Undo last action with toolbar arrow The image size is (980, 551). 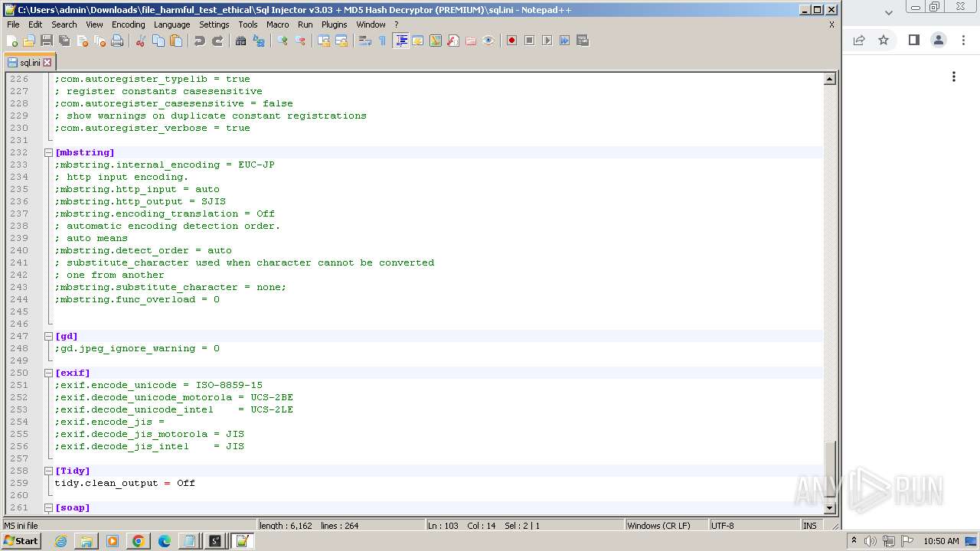pyautogui.click(x=200, y=41)
